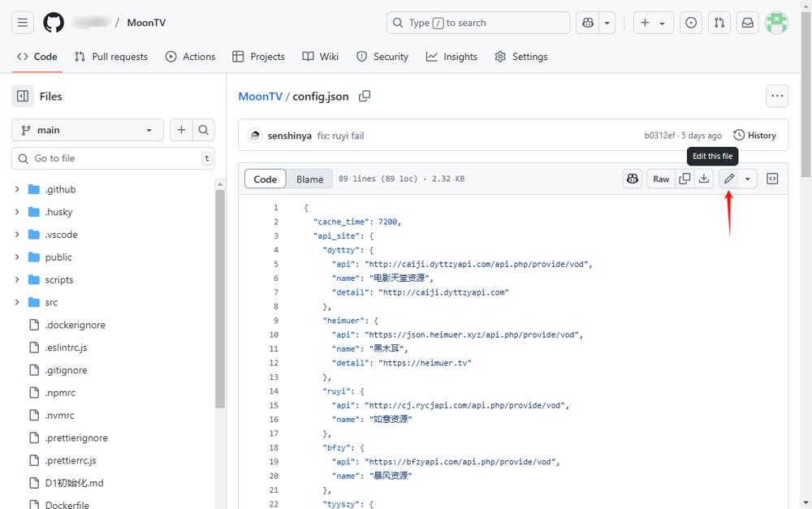Click the add file plus icon

pos(181,130)
